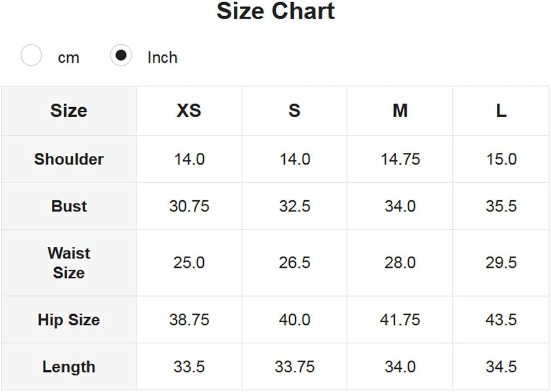Click the S length value 33.75
Screen dimensions: 551x392
[294, 367]
